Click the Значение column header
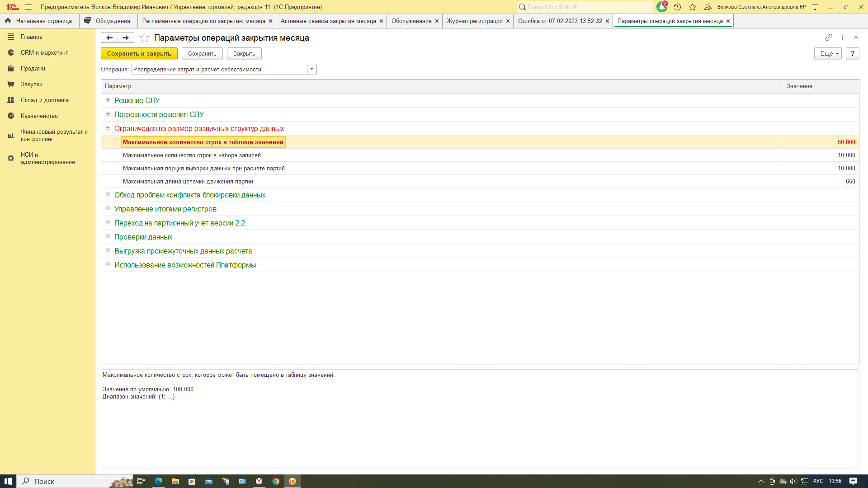Viewport: 868px width, 488px height. [x=821, y=86]
